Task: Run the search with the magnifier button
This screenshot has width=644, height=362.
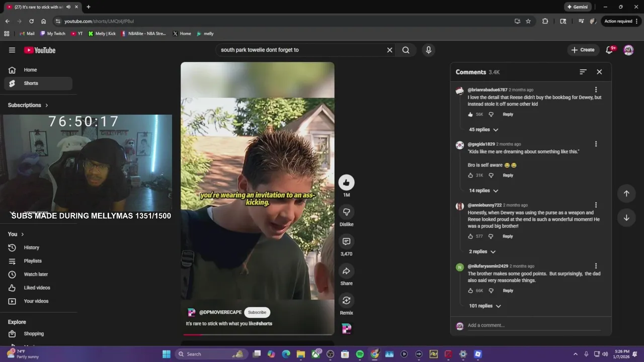Action: click(x=406, y=50)
